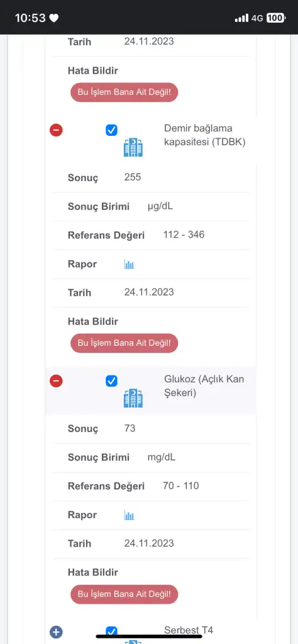Screen dimensions: 298x644
Task: Tap the heart icon beside clock
Action: coord(54,18)
